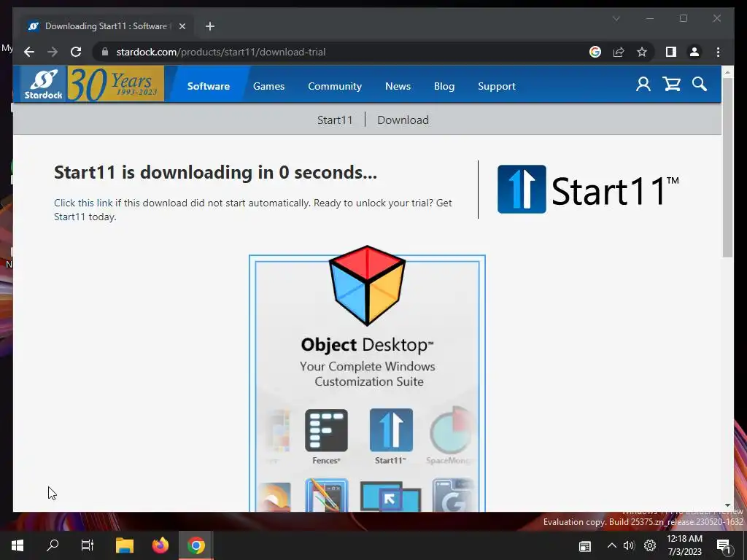Open taskbar search magnifier
Image resolution: width=747 pixels, height=560 pixels.
coord(53,545)
